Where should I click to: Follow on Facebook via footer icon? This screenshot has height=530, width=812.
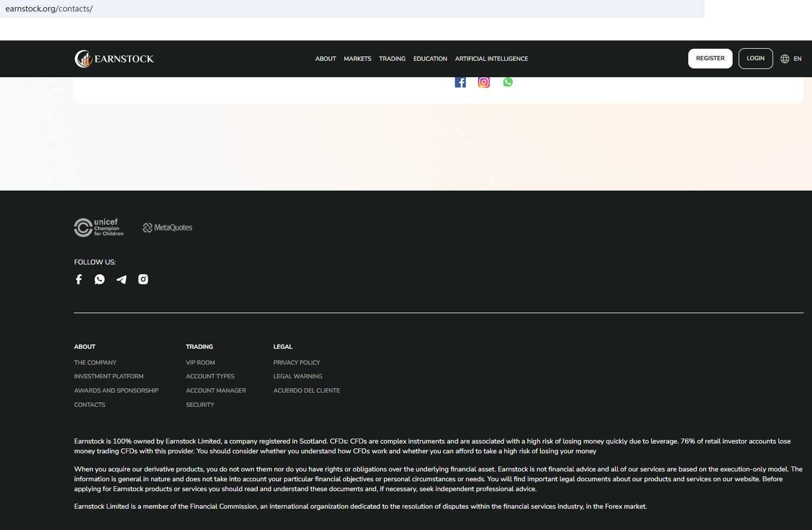79,279
